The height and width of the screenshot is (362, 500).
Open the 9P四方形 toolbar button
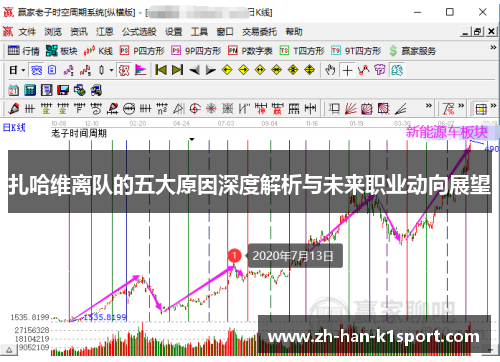point(196,51)
